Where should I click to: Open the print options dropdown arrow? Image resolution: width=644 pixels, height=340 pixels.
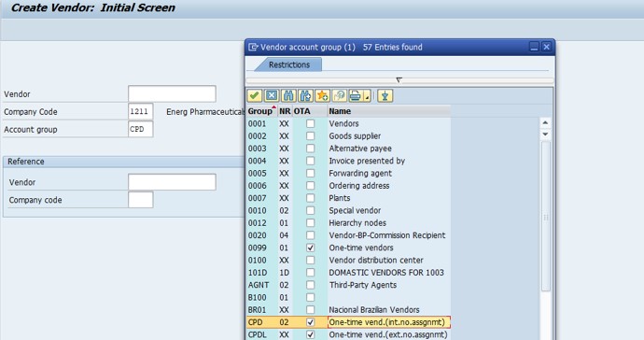coord(367,97)
